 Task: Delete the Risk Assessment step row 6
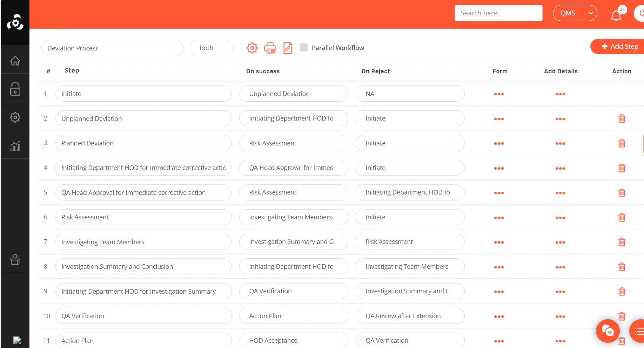622,218
